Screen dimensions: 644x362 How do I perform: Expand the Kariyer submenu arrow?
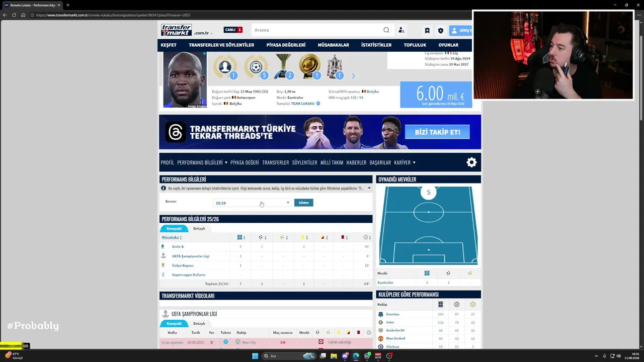414,163
